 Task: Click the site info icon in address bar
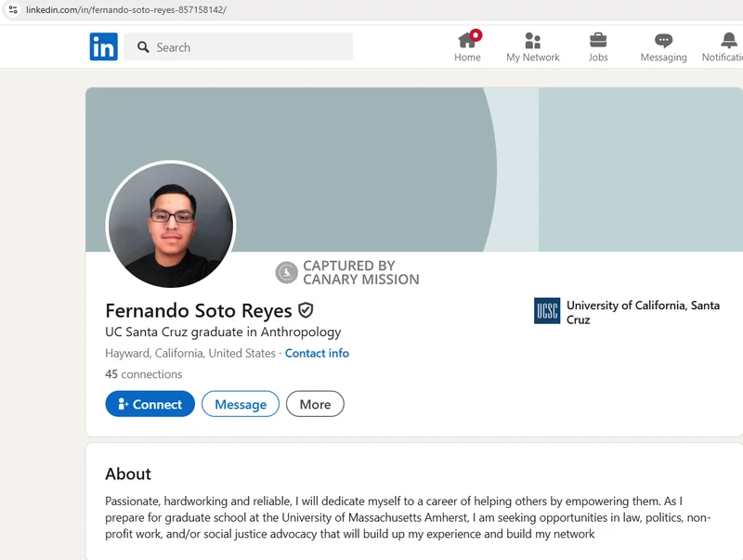(13, 9)
